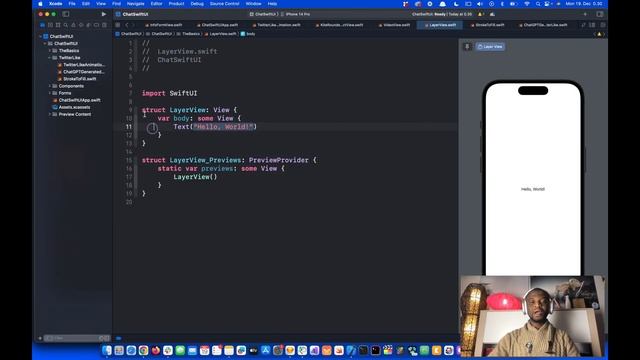
Task: Open Apple TV from the Dock
Action: click(253, 350)
